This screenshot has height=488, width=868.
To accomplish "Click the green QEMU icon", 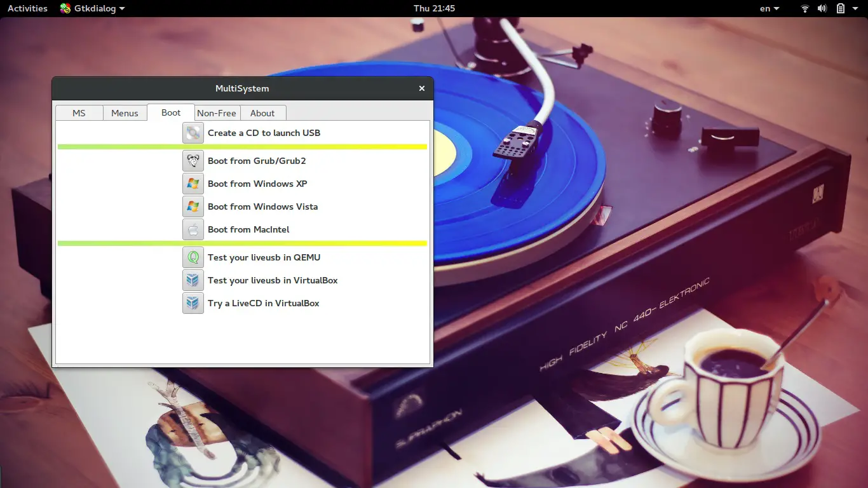I will [193, 257].
